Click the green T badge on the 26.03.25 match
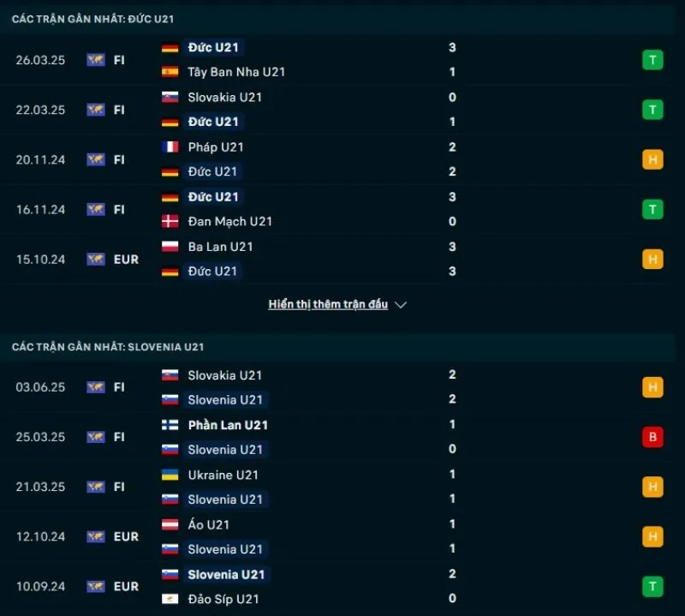Screen dimensions: 685x616 652,60
